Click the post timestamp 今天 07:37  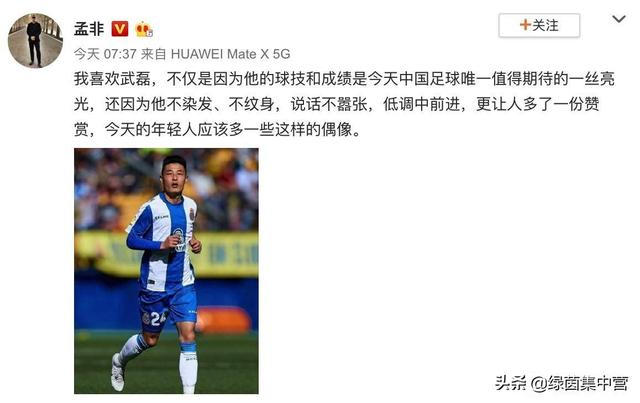pos(105,54)
